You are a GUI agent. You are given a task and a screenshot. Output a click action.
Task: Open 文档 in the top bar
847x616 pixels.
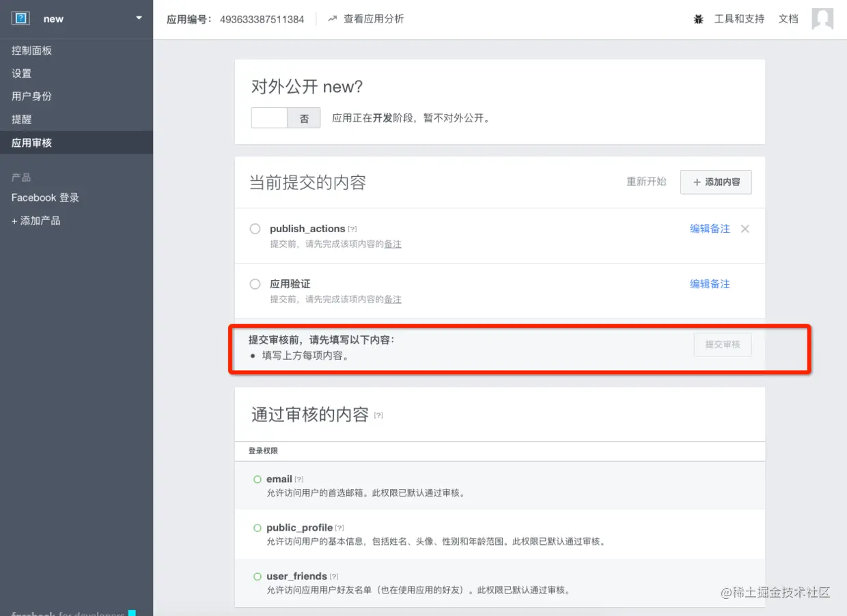click(788, 19)
